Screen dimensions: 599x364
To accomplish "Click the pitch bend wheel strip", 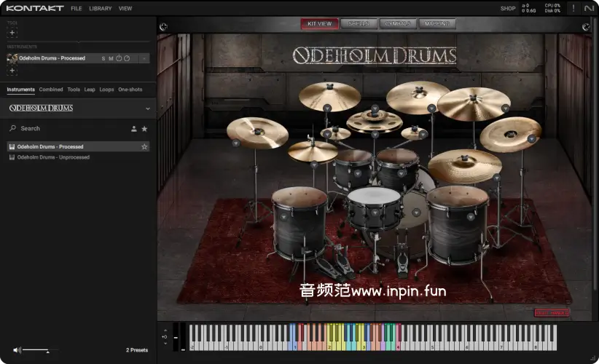I will coord(176,337).
